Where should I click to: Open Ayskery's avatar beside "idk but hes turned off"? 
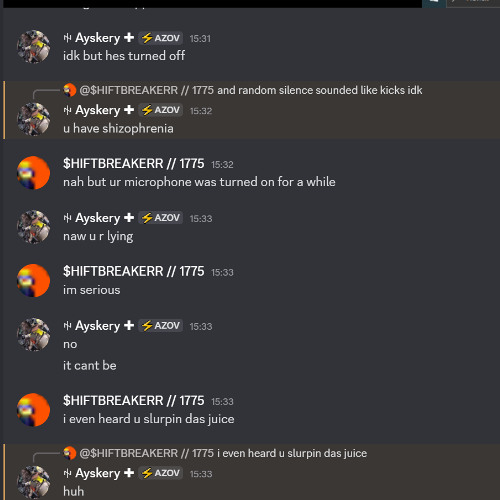(x=33, y=47)
